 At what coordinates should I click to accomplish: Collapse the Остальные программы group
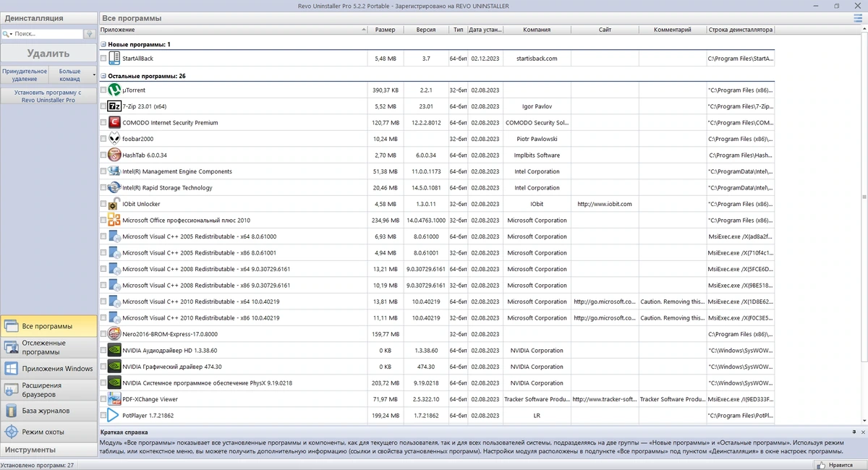pos(103,76)
